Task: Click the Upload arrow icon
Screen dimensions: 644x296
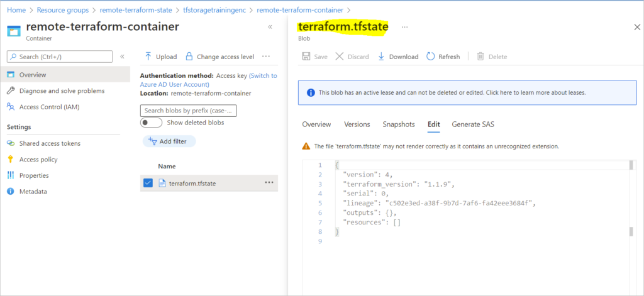Action: tap(148, 57)
